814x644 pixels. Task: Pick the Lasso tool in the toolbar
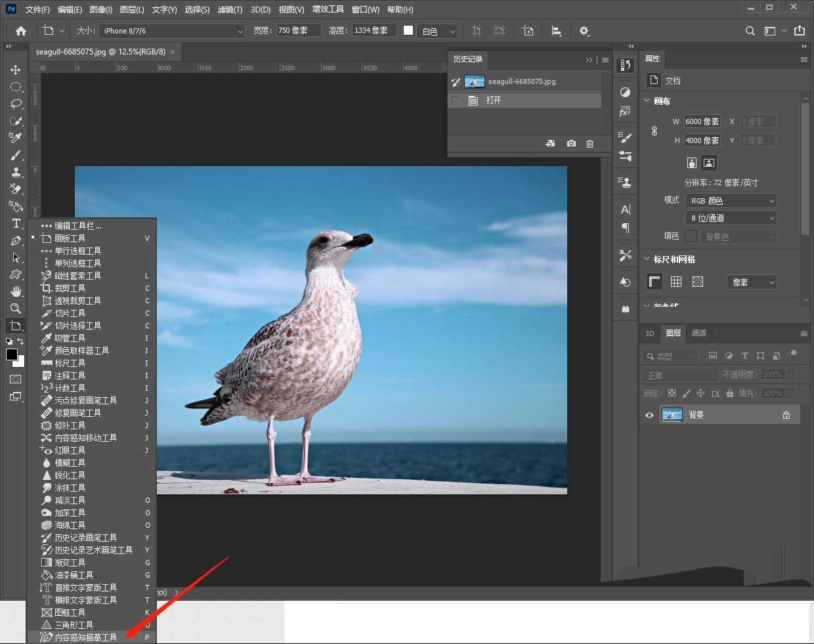point(16,104)
